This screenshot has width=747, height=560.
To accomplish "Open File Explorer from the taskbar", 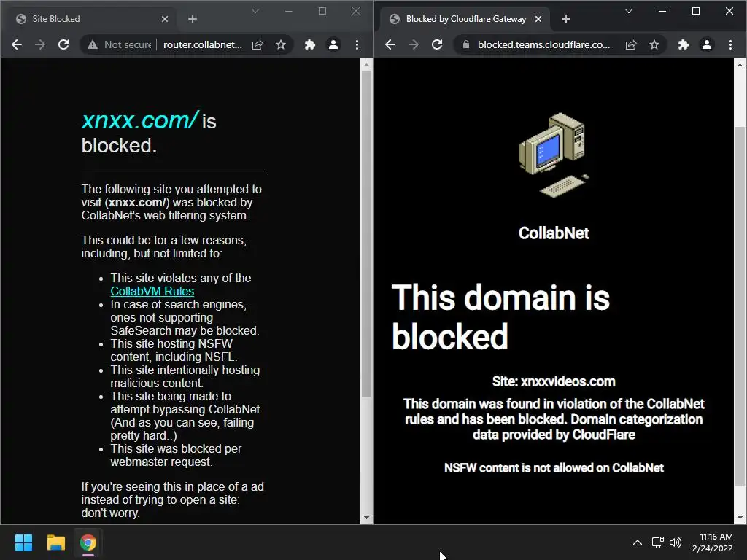I will tap(55, 542).
